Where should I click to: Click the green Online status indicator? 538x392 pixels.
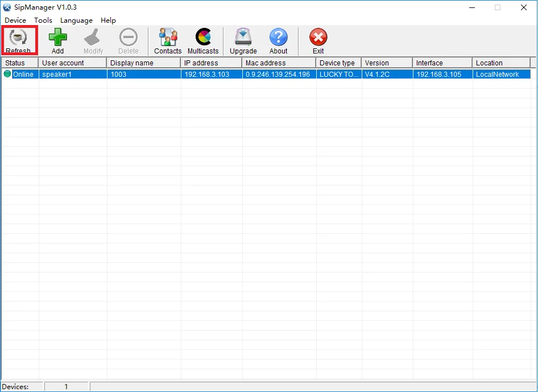pos(7,74)
